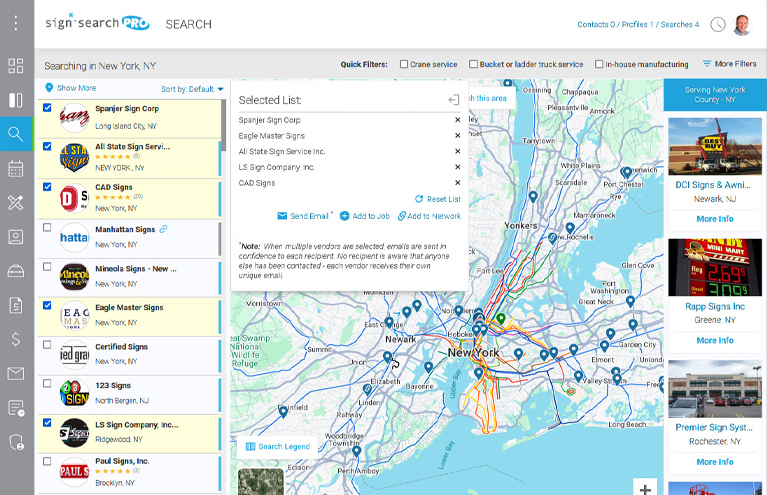Open the Sort by: Default dropdown
Image resolution: width=767 pixels, height=495 pixels.
(x=192, y=89)
